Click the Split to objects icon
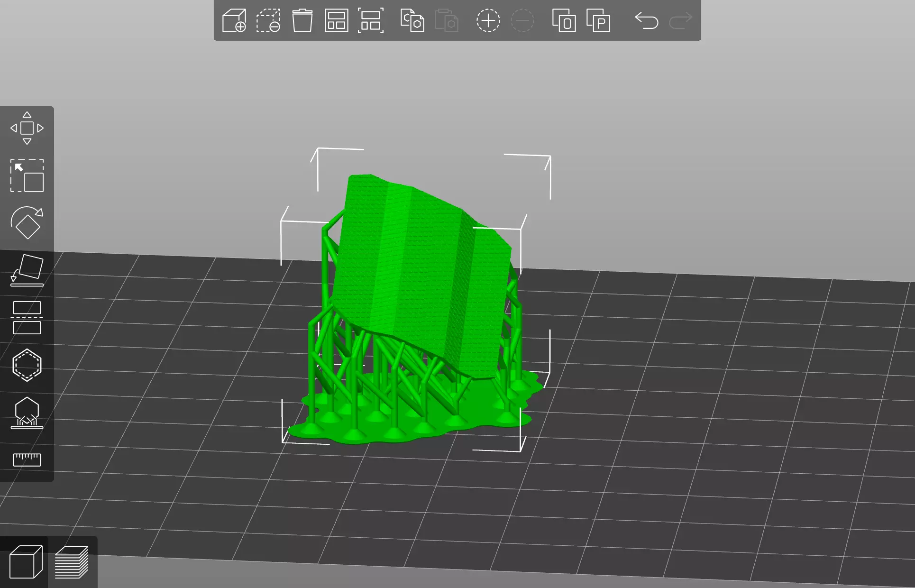Image resolution: width=915 pixels, height=588 pixels. [x=564, y=21]
